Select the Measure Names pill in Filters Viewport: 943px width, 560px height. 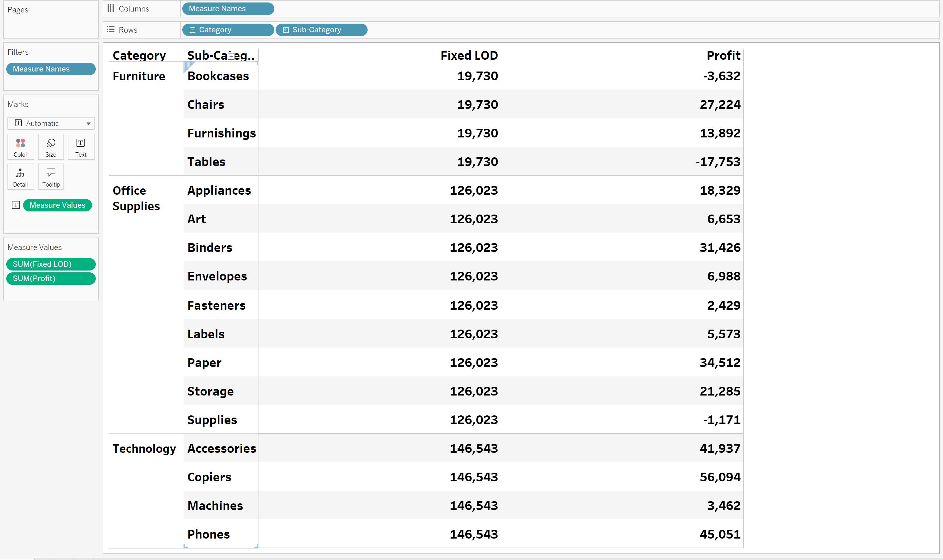coord(51,69)
